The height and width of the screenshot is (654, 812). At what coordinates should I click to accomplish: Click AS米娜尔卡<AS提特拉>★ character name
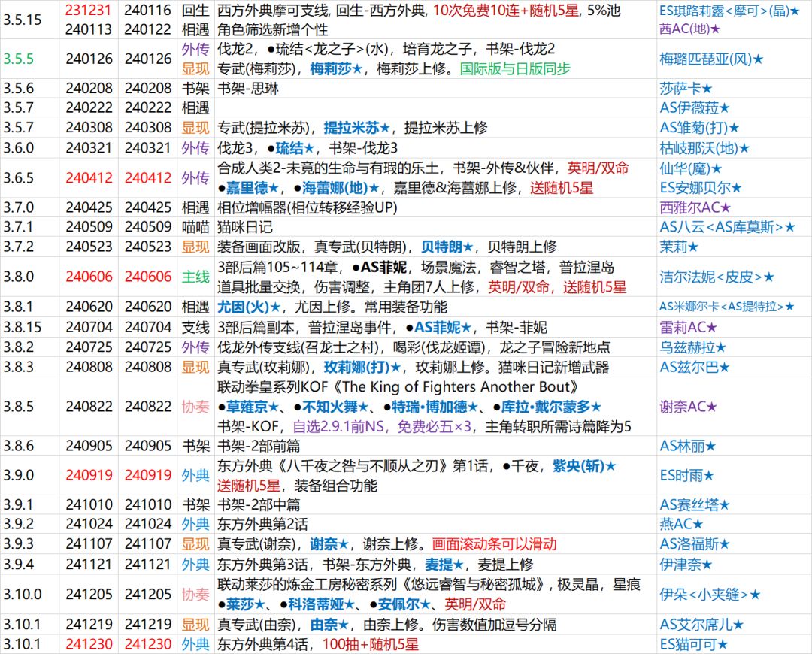tap(727, 307)
